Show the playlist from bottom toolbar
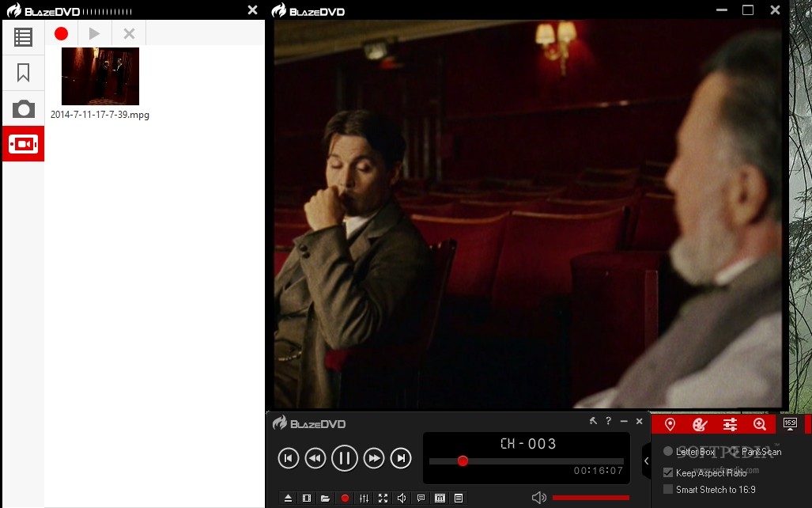This screenshot has width=812, height=508. coord(459,499)
